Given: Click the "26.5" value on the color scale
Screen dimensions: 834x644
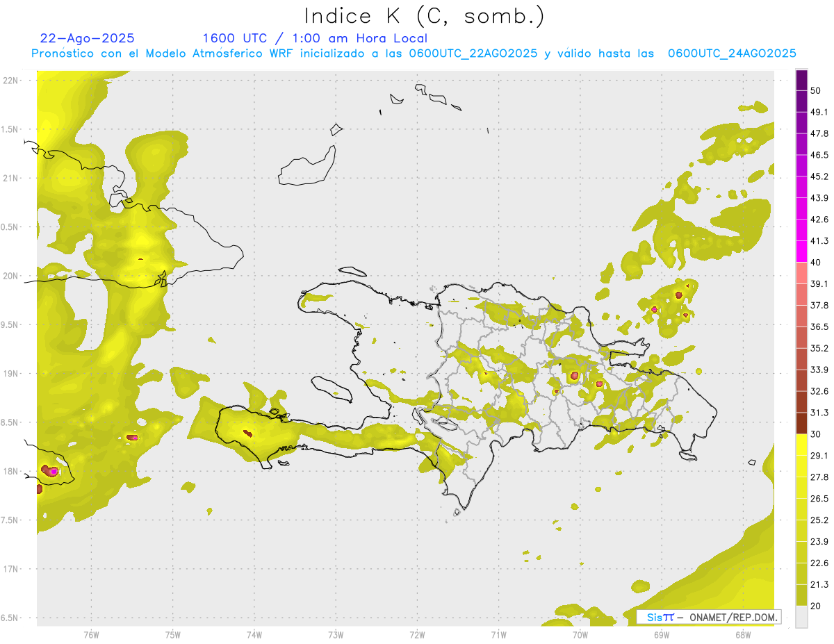Looking at the screenshot, I should tap(819, 499).
